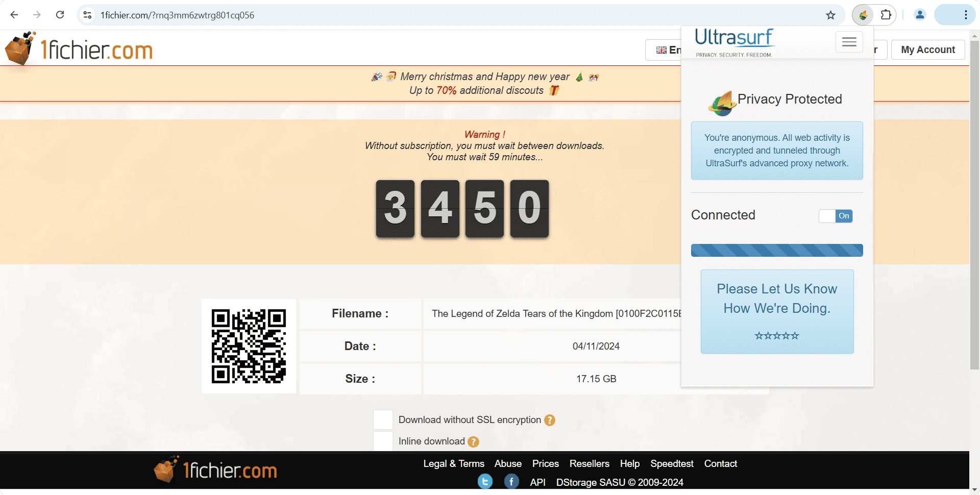
Task: Click the Ultrasurf connection progress bar
Action: (777, 250)
